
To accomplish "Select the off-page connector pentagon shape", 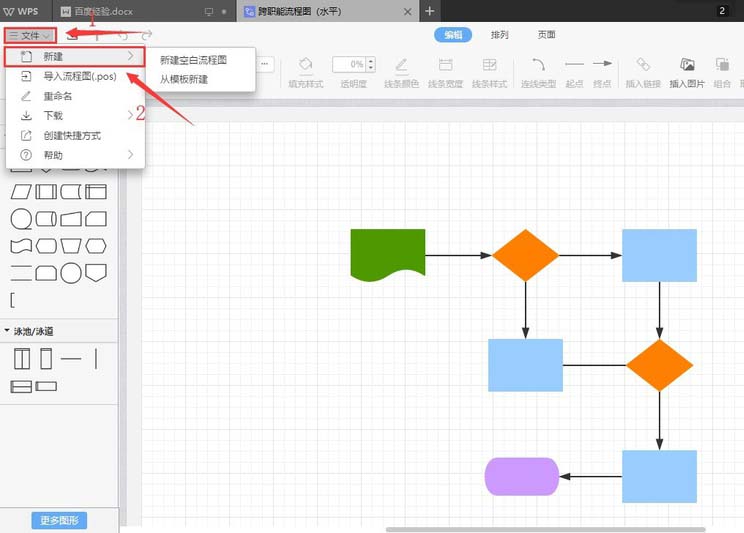I will pyautogui.click(x=96, y=273).
